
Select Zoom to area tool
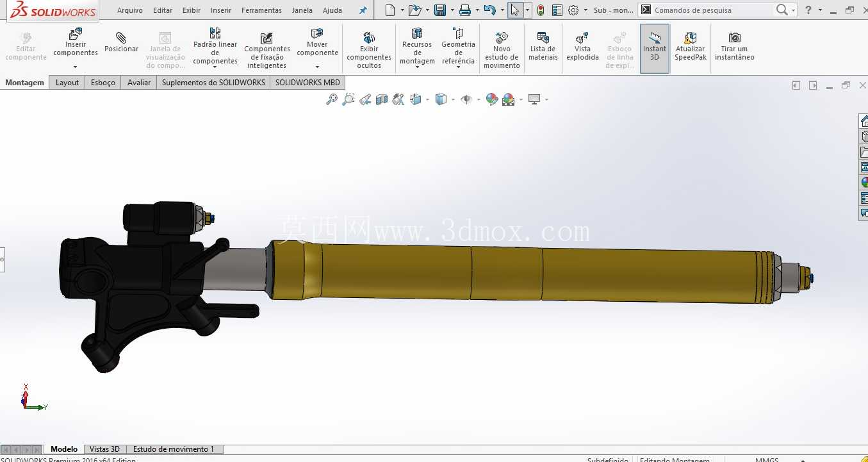tap(348, 99)
